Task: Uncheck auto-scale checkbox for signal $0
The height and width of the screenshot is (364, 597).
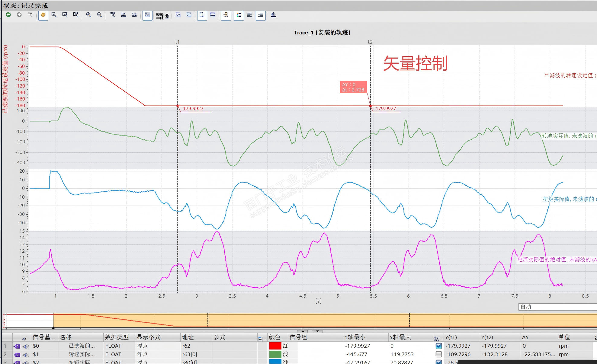Action: click(439, 346)
